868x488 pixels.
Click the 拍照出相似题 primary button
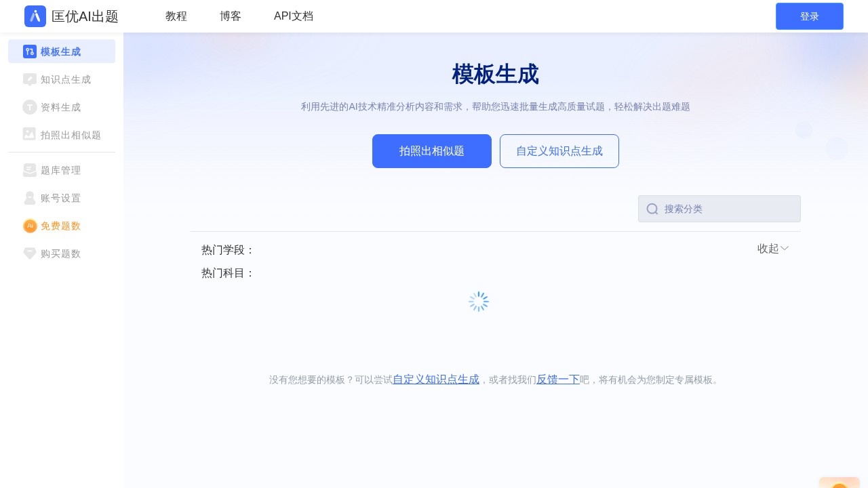point(432,151)
